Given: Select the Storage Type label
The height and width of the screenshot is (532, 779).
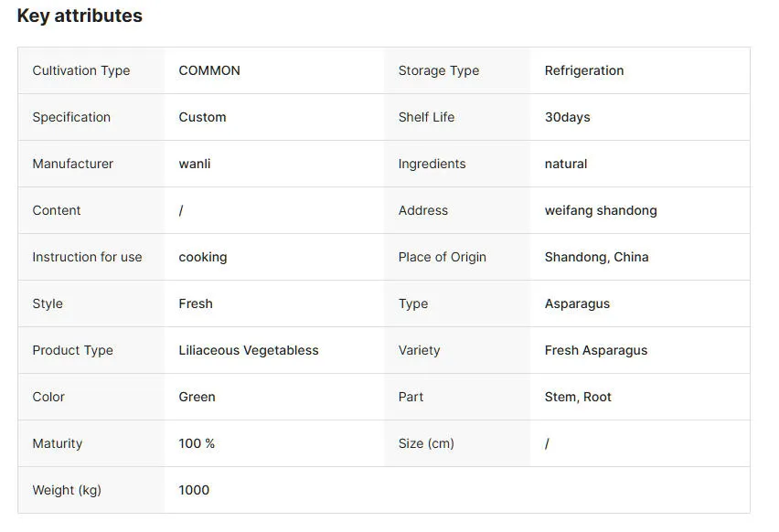Looking at the screenshot, I should (439, 70).
